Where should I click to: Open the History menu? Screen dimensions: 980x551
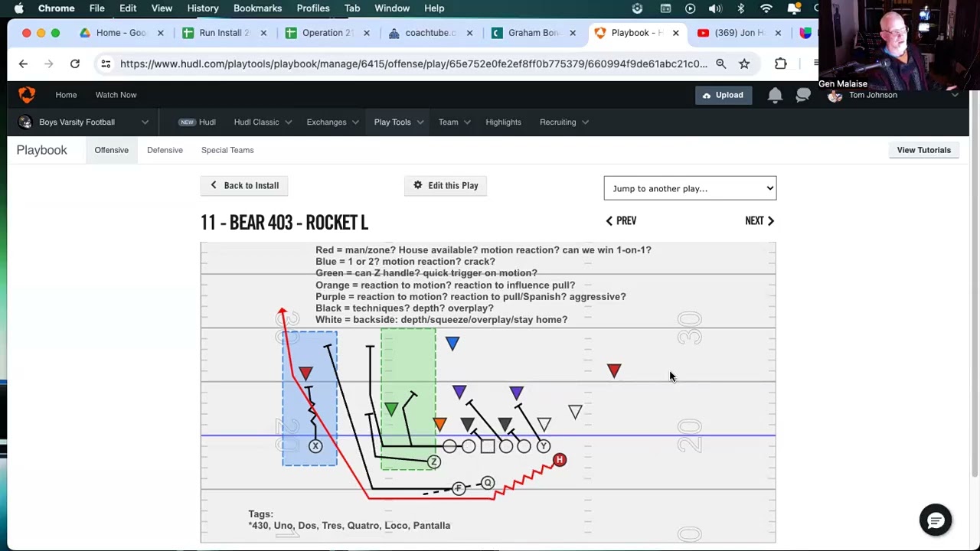[x=203, y=8]
